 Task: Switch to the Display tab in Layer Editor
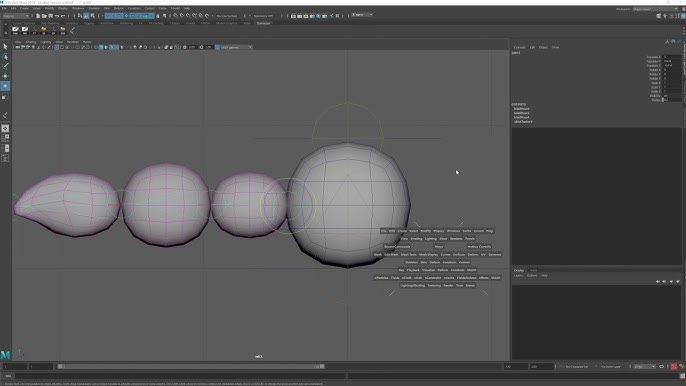pyautogui.click(x=519, y=270)
